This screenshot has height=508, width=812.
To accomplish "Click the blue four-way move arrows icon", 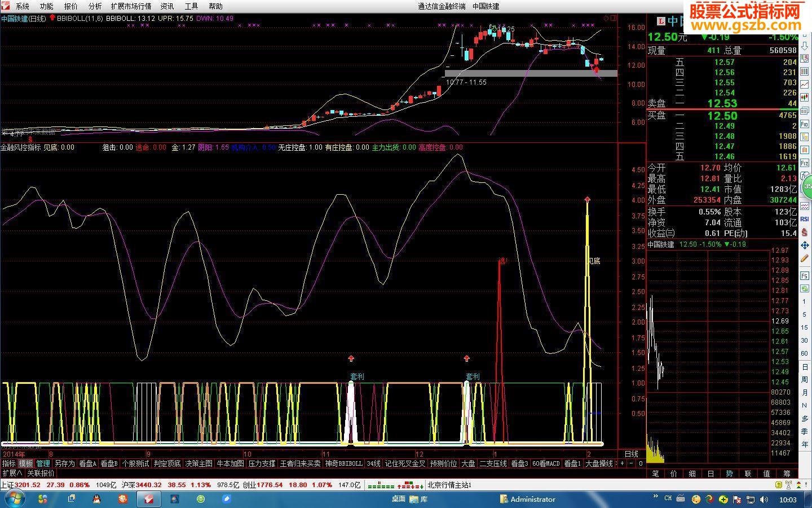I will [x=805, y=246].
